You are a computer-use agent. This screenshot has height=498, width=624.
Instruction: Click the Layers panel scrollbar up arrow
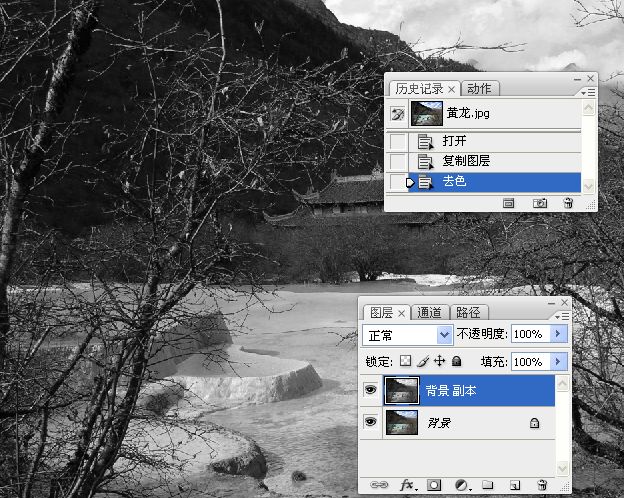(562, 383)
